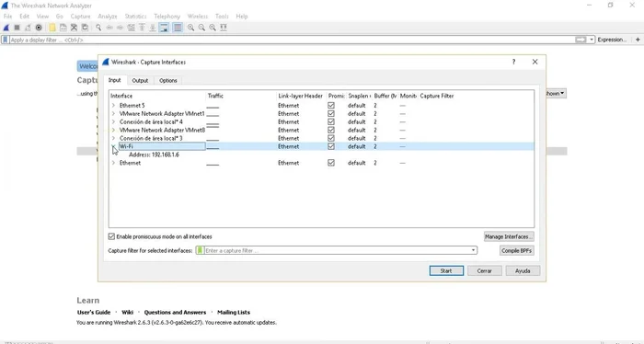The width and height of the screenshot is (644, 344).
Task: Click the apply display filter arrow
Action: click(581, 40)
